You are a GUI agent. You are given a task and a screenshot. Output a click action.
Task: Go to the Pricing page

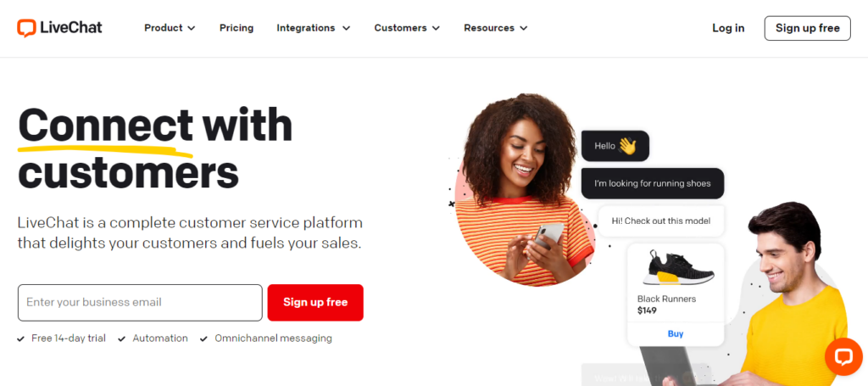click(236, 28)
